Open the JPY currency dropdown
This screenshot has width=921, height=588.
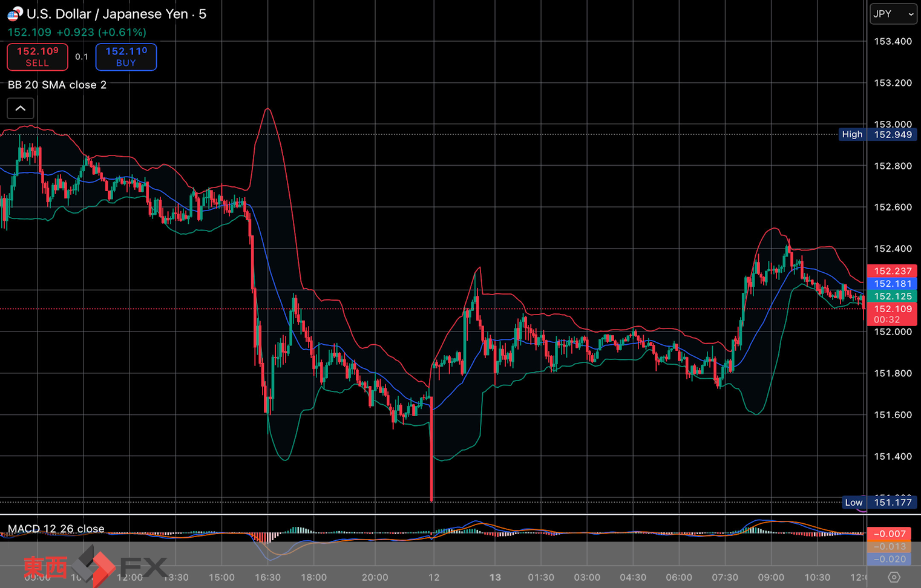coord(893,14)
